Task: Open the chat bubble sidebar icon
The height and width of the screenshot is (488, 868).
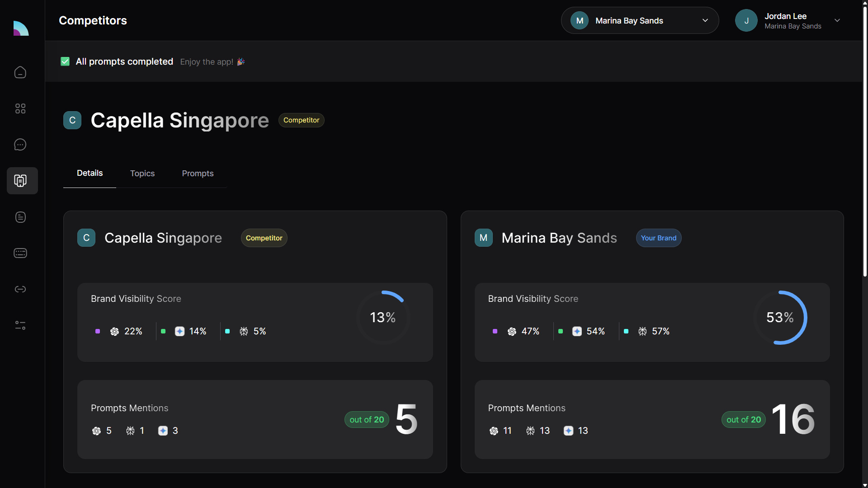Action: 20,145
